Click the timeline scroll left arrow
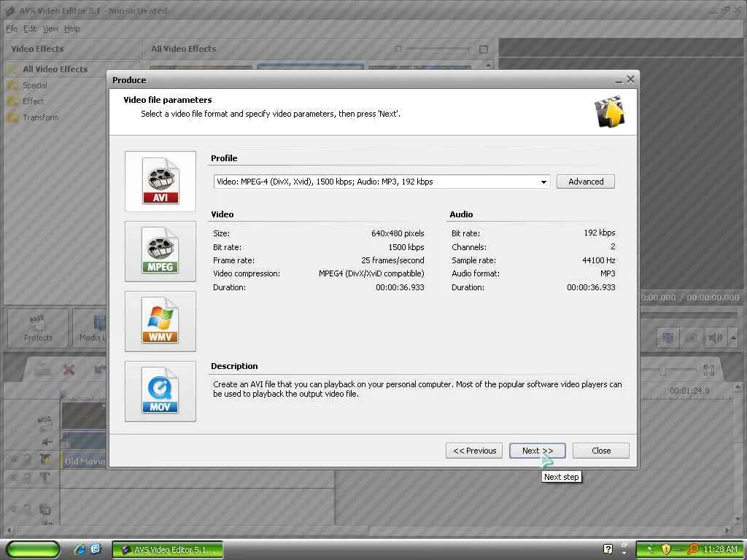The image size is (747, 560). (9, 529)
